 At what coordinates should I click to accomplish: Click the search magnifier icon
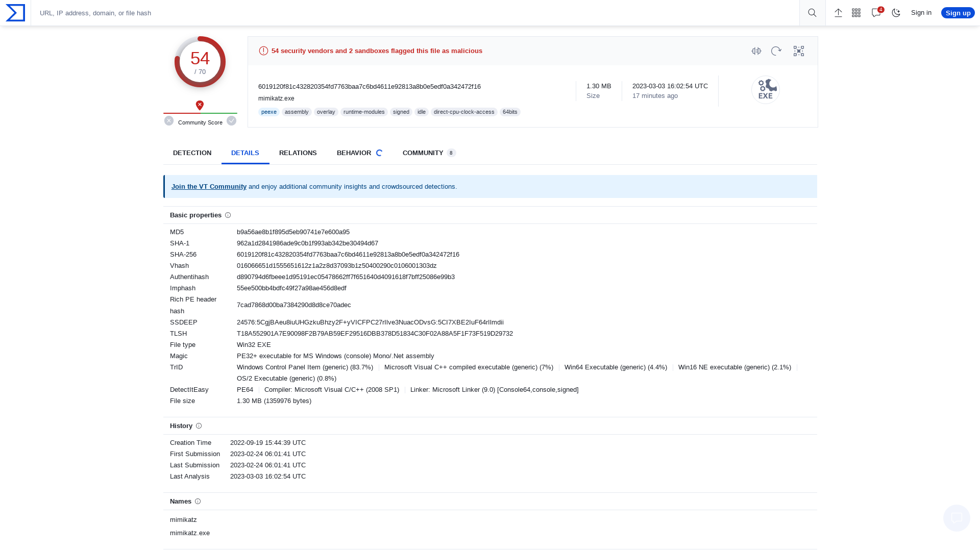813,13
